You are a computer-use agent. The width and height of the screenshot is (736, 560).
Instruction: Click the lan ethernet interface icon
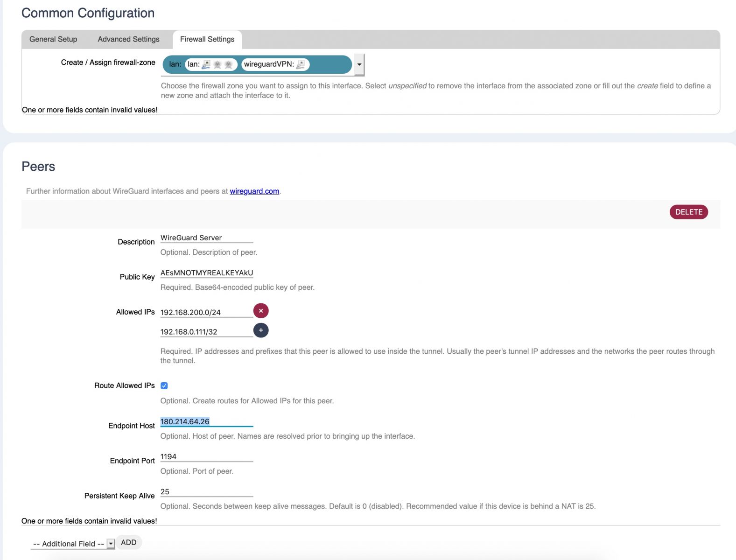coord(206,64)
